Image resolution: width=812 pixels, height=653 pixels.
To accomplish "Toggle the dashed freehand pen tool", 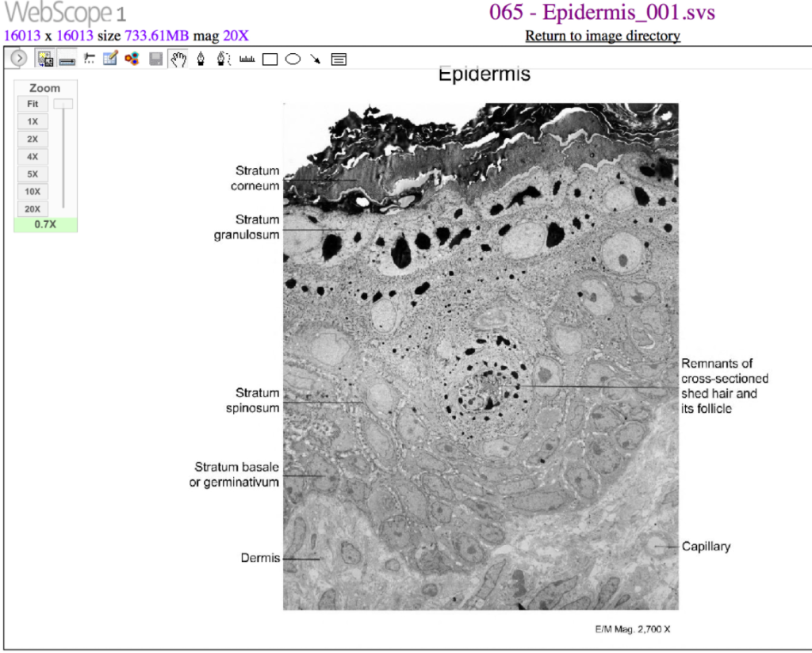I will [x=224, y=59].
